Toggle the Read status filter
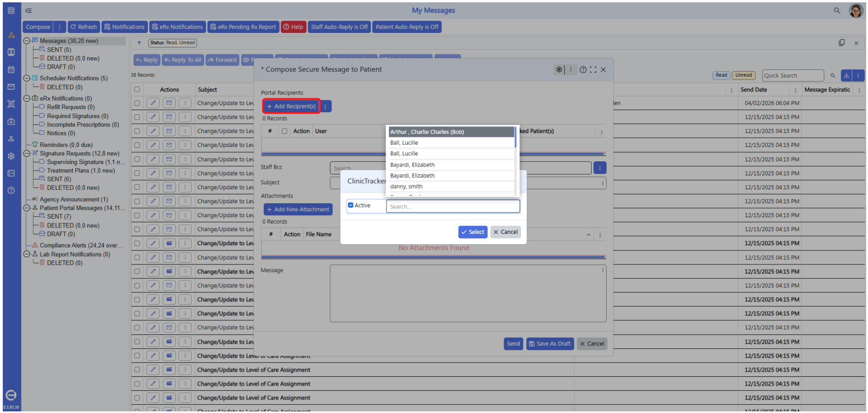 click(721, 75)
